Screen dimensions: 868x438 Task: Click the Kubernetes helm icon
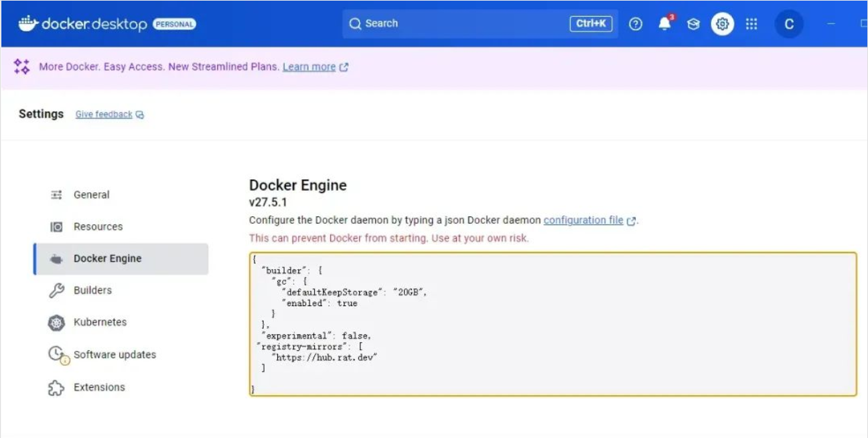tap(57, 323)
